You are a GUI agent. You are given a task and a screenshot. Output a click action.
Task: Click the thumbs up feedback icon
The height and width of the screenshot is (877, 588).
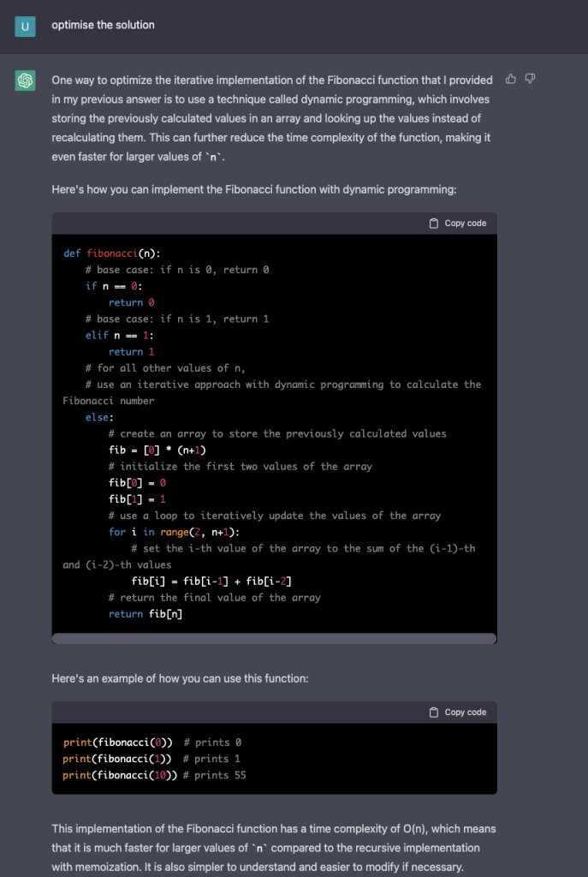coord(511,80)
